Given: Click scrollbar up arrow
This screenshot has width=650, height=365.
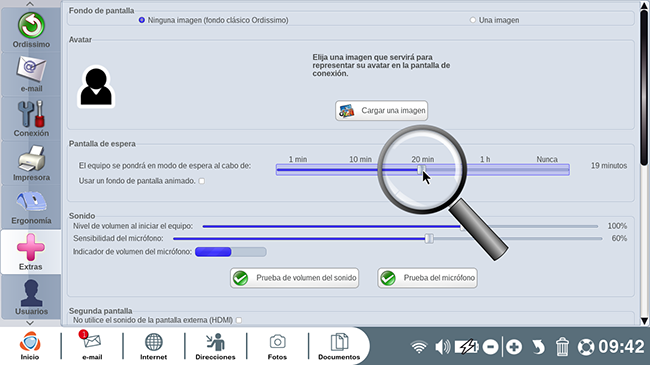Looking at the screenshot, I should click(x=644, y=5).
